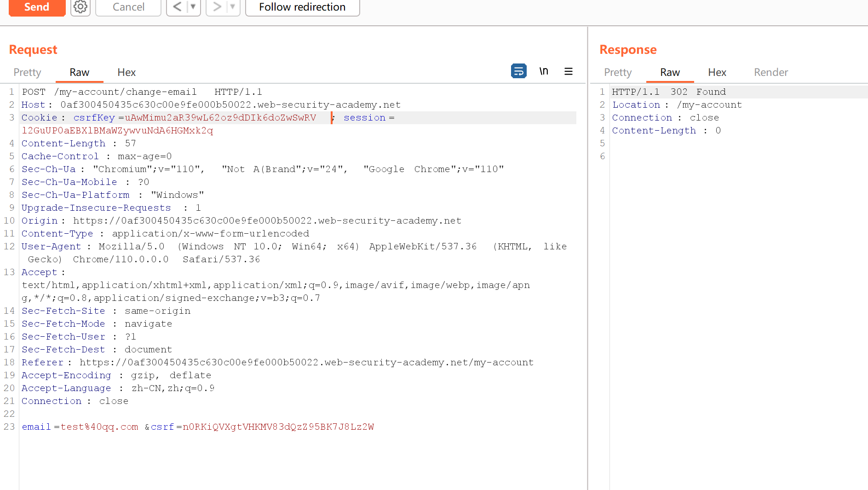
Task: Select the highlighted Cookie header line
Action: coord(184,118)
